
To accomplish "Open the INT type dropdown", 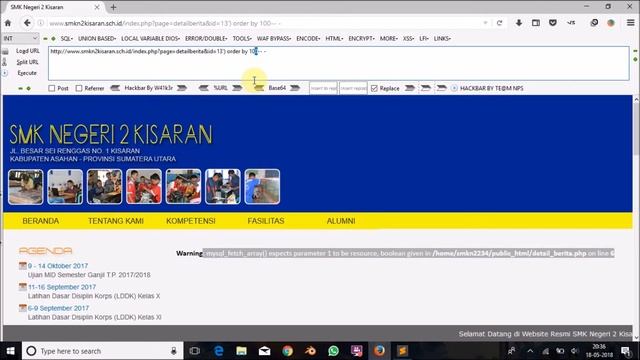I will pos(20,38).
